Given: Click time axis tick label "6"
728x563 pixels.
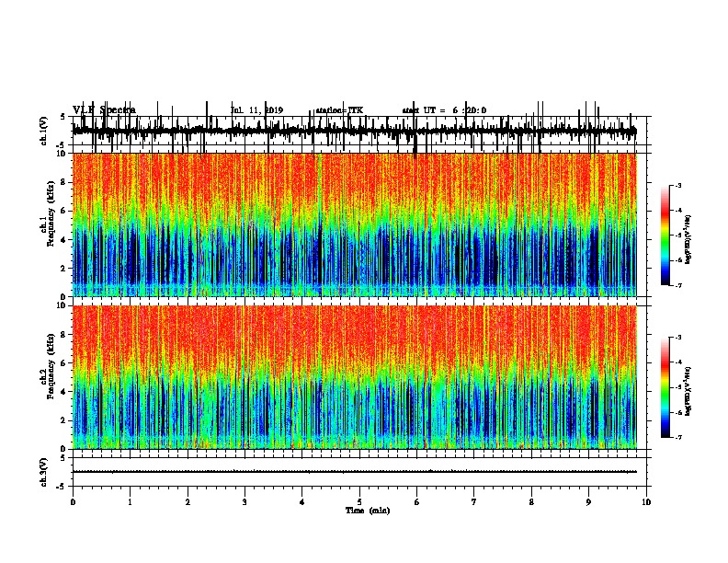Looking at the screenshot, I should [417, 502].
